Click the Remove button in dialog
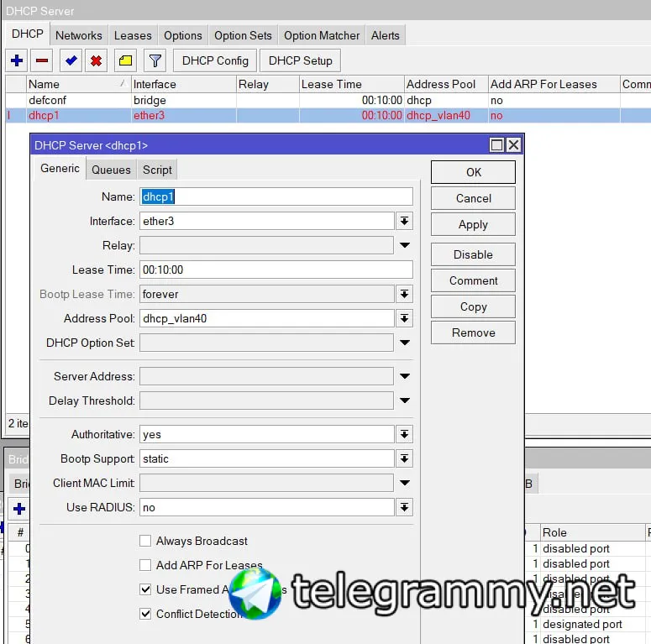The width and height of the screenshot is (651, 644). [x=473, y=332]
